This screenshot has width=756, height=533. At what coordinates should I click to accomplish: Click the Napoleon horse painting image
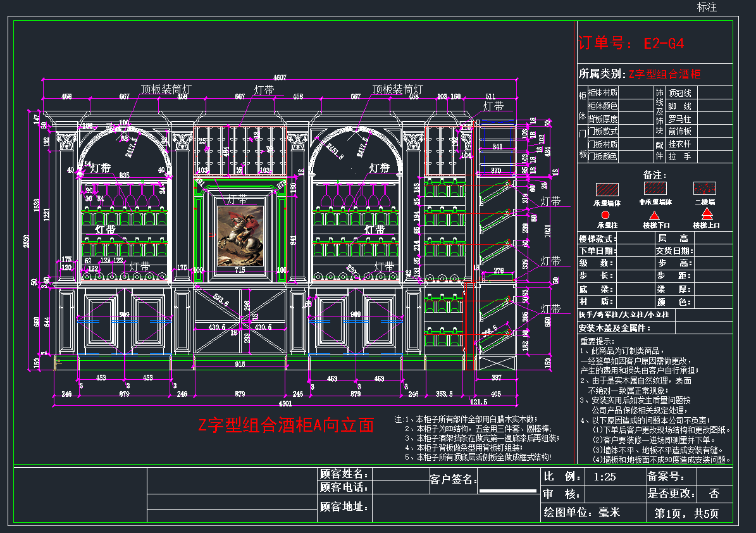pyautogui.click(x=240, y=235)
